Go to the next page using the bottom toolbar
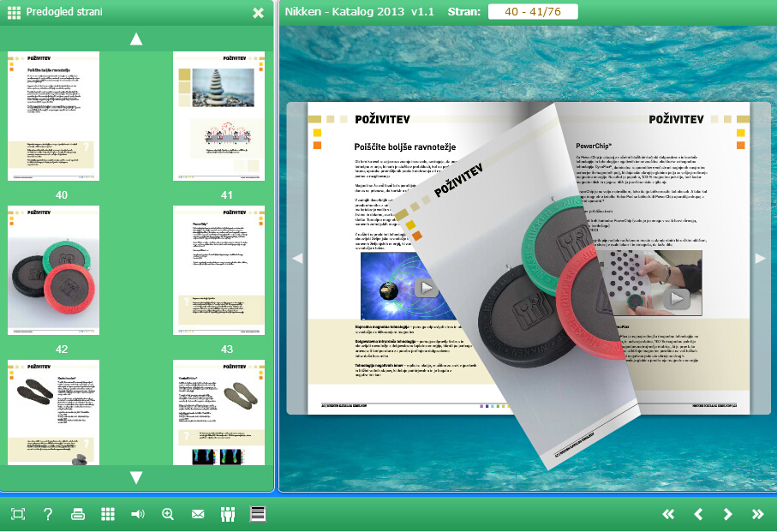 [x=727, y=514]
